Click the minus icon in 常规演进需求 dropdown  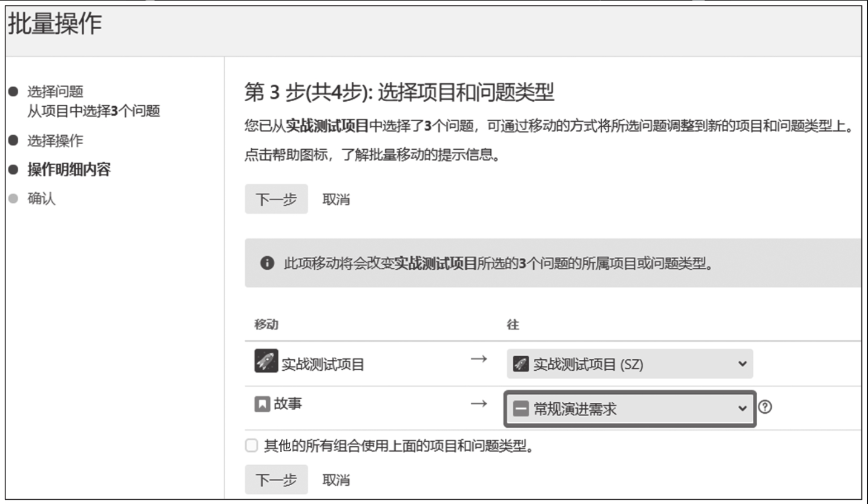[x=521, y=409]
